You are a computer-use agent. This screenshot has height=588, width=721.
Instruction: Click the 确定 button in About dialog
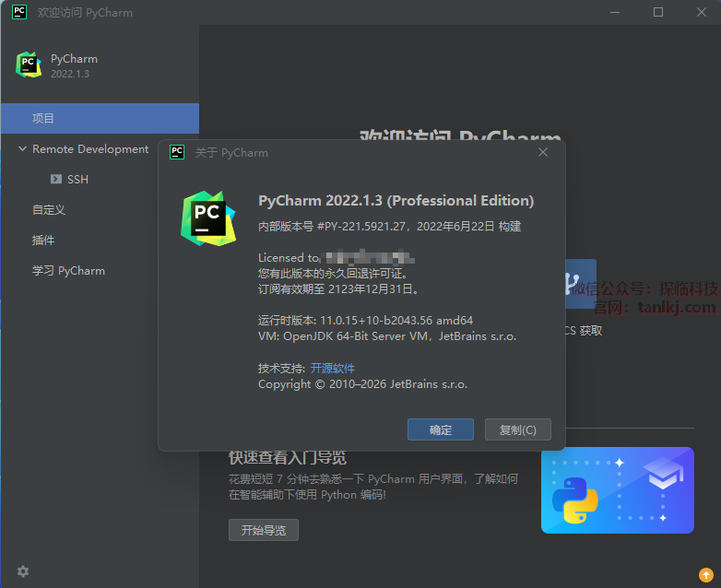(x=441, y=429)
